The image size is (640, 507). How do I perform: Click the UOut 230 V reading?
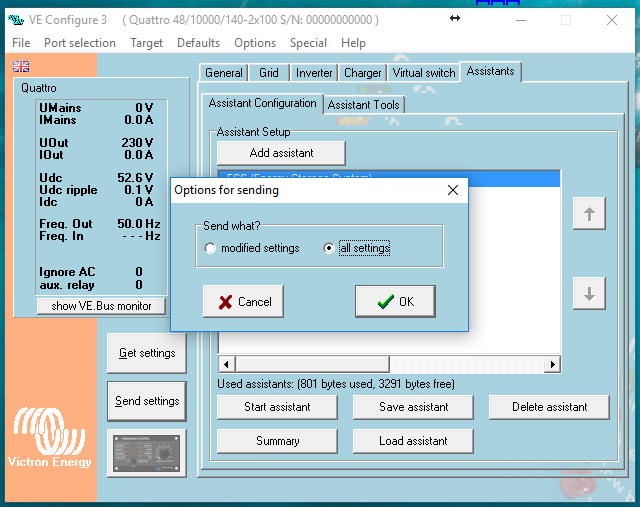[96, 143]
